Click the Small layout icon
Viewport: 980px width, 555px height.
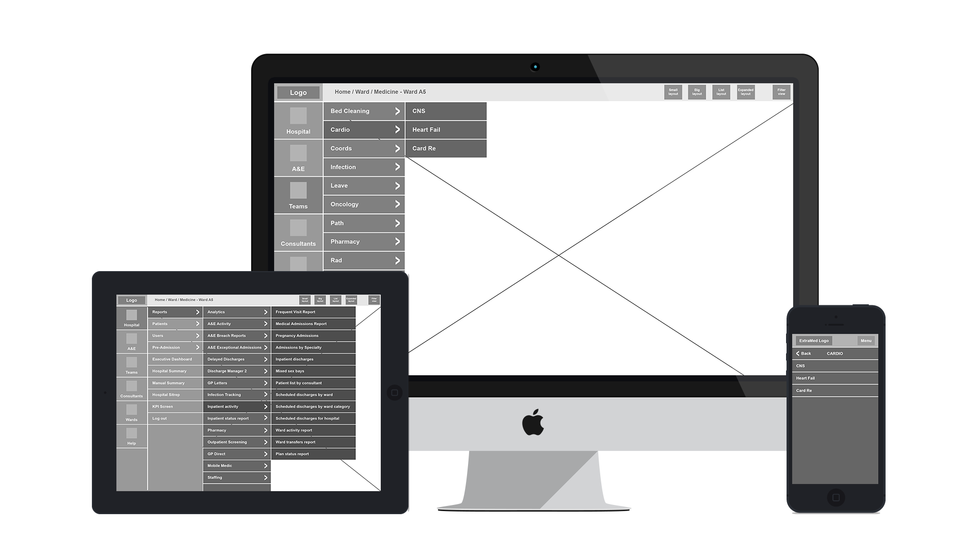click(672, 91)
